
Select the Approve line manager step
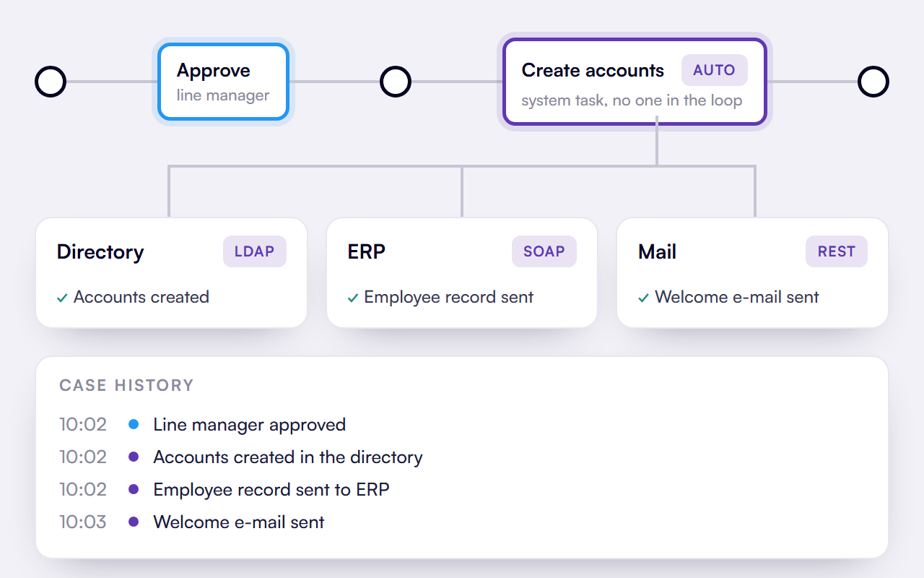pyautogui.click(x=224, y=82)
